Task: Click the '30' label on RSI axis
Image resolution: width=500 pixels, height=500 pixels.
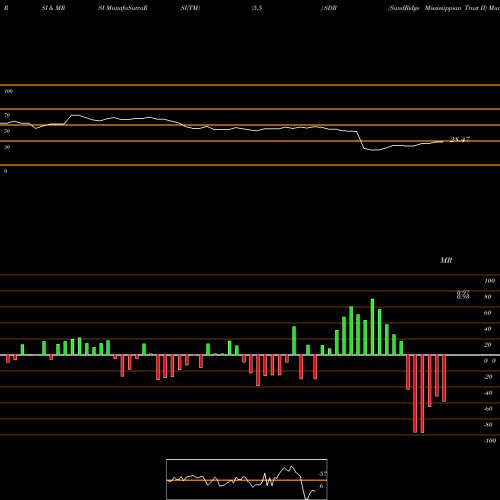Action: pyautogui.click(x=7, y=147)
